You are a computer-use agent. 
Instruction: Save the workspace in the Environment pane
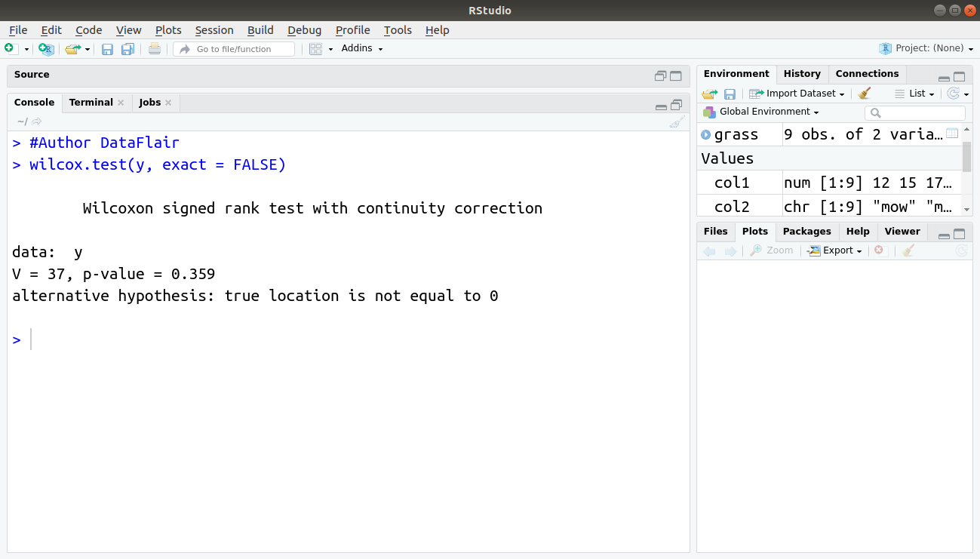point(729,93)
